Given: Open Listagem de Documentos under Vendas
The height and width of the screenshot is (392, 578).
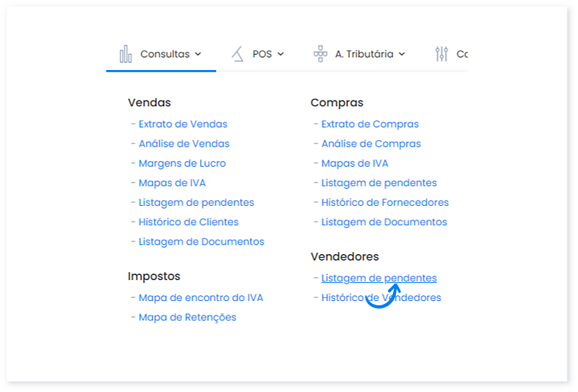Looking at the screenshot, I should [x=201, y=242].
